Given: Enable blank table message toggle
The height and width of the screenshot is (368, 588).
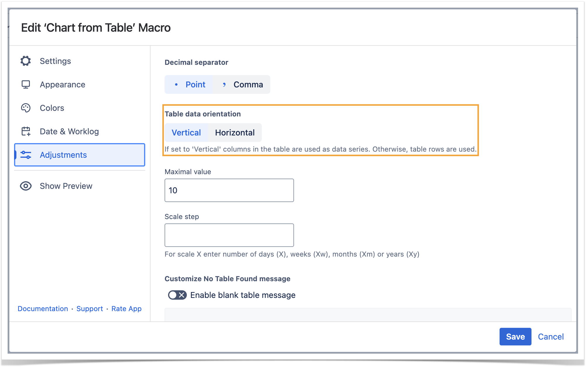Looking at the screenshot, I should point(177,295).
